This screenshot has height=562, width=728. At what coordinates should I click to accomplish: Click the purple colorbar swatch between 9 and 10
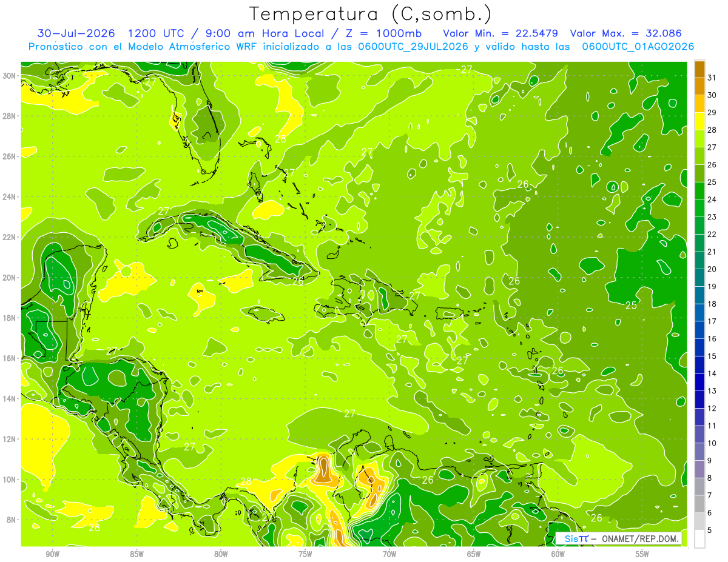pos(699,452)
